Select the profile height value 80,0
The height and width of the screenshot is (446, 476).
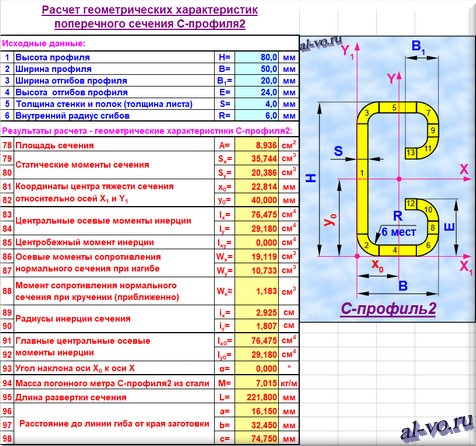[256, 57]
